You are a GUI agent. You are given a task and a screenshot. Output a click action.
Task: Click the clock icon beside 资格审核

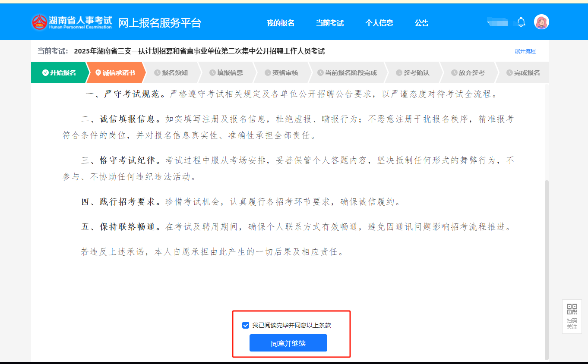(x=268, y=73)
